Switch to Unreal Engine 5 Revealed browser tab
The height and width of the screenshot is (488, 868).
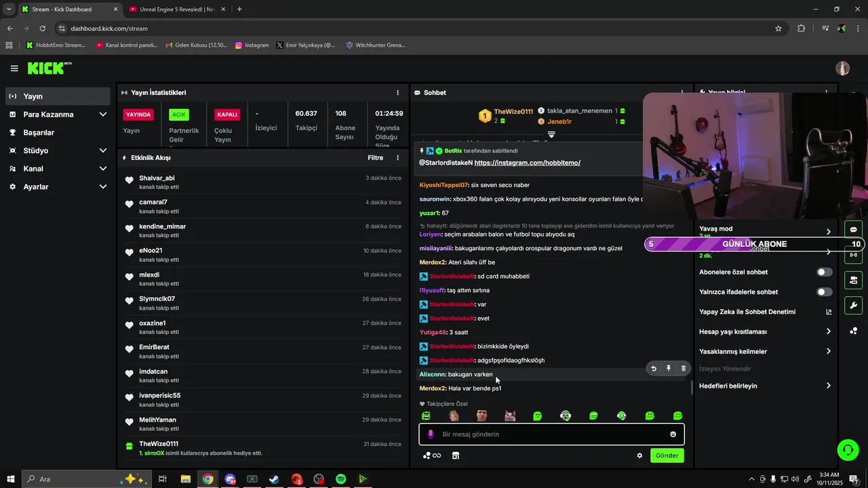(x=178, y=9)
